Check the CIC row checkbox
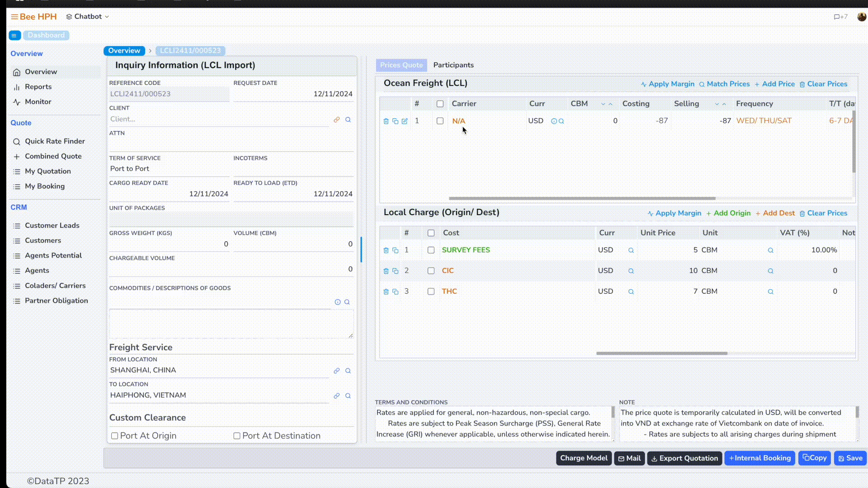 tap(431, 271)
